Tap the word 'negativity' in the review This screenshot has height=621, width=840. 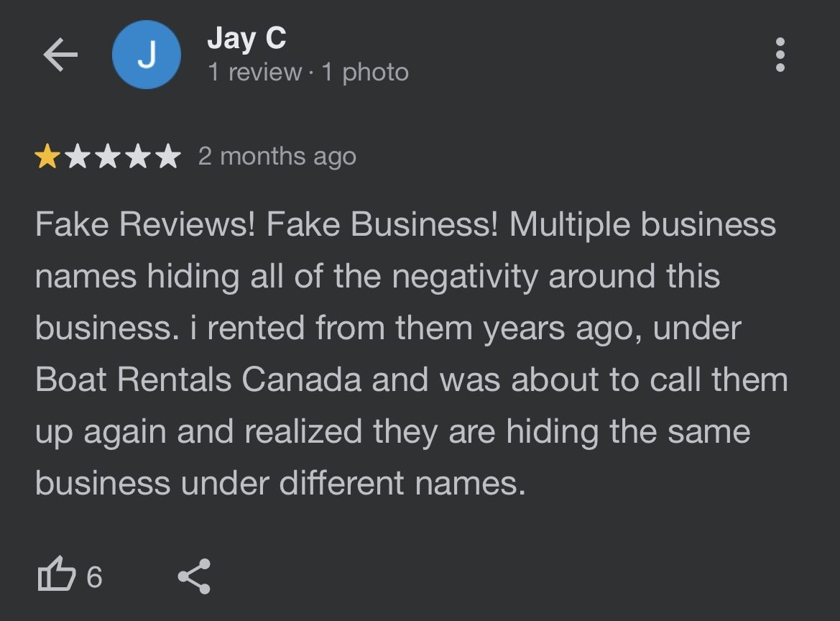point(464,277)
